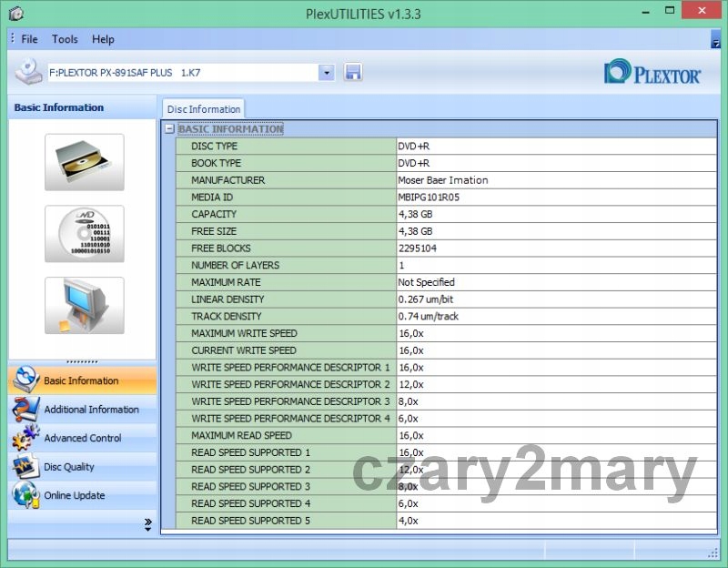Image resolution: width=728 pixels, height=568 pixels.
Task: Expand the sidebar overflow chevron
Action: pos(147,523)
